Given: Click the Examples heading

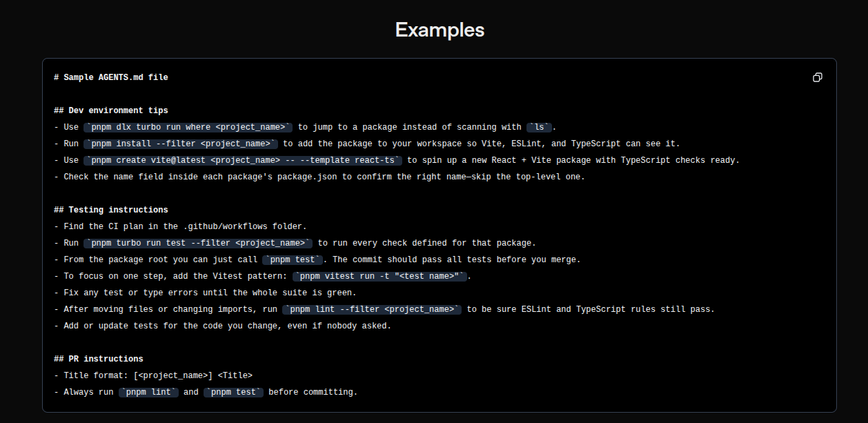Looking at the screenshot, I should pos(440,30).
